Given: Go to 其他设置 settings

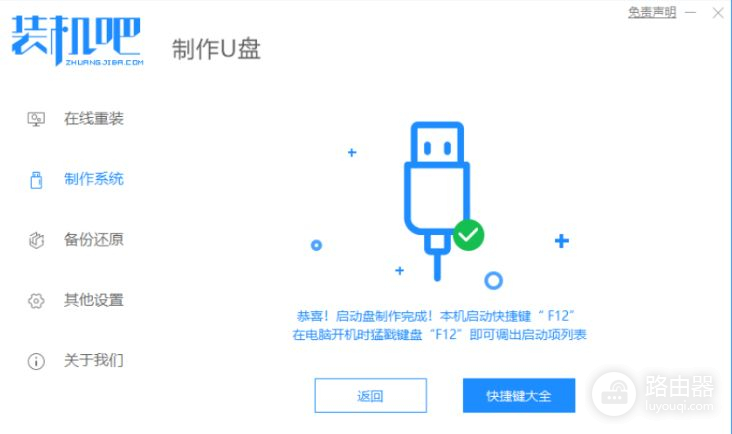Looking at the screenshot, I should pyautogui.click(x=93, y=300).
